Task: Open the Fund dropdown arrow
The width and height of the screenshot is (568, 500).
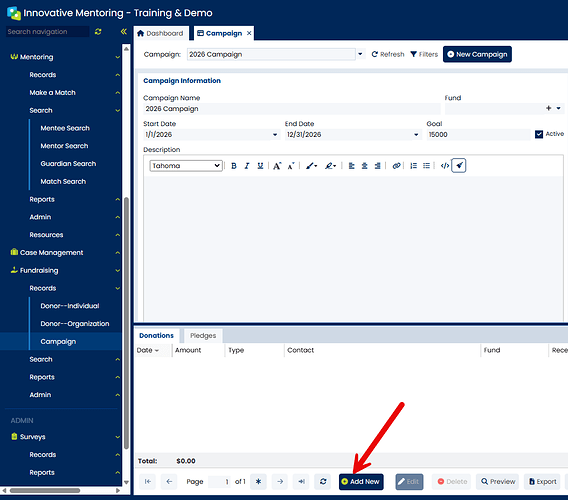Action: coord(559,108)
